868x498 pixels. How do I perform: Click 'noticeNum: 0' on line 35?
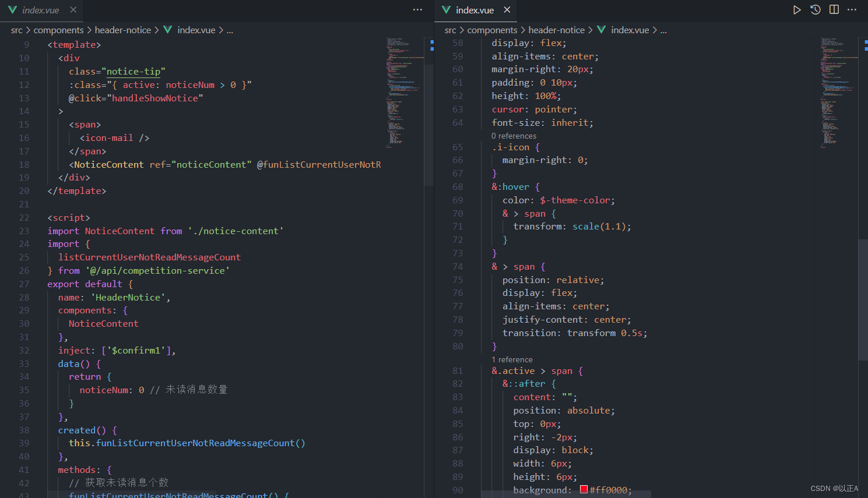pyautogui.click(x=112, y=390)
